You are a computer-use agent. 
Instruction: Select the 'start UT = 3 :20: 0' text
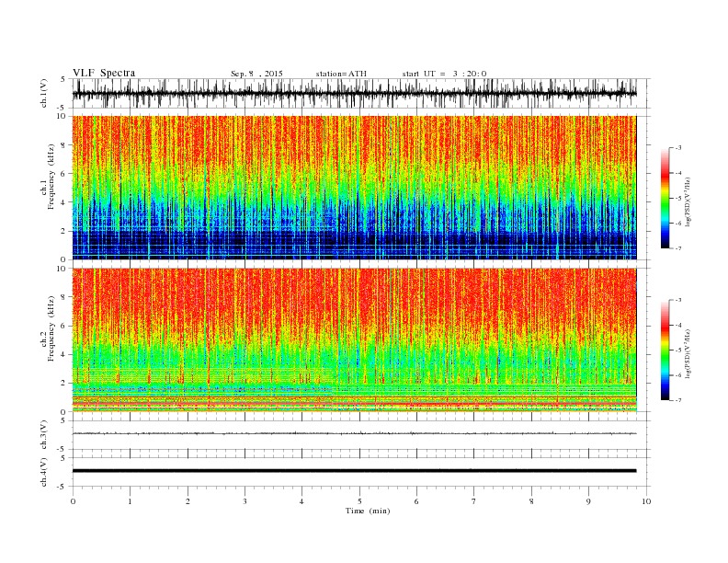click(444, 74)
